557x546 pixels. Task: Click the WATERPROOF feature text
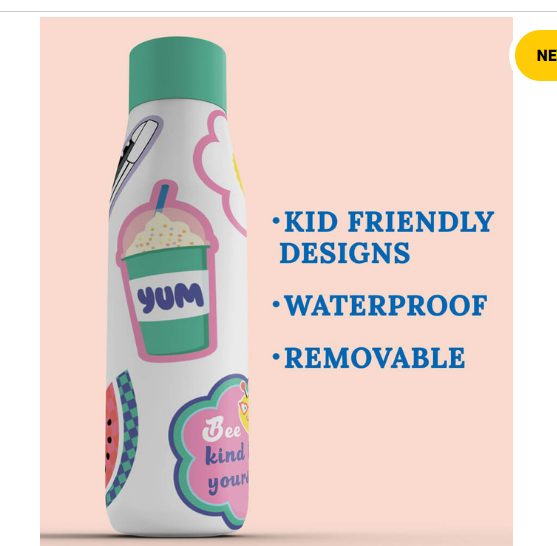pos(386,306)
